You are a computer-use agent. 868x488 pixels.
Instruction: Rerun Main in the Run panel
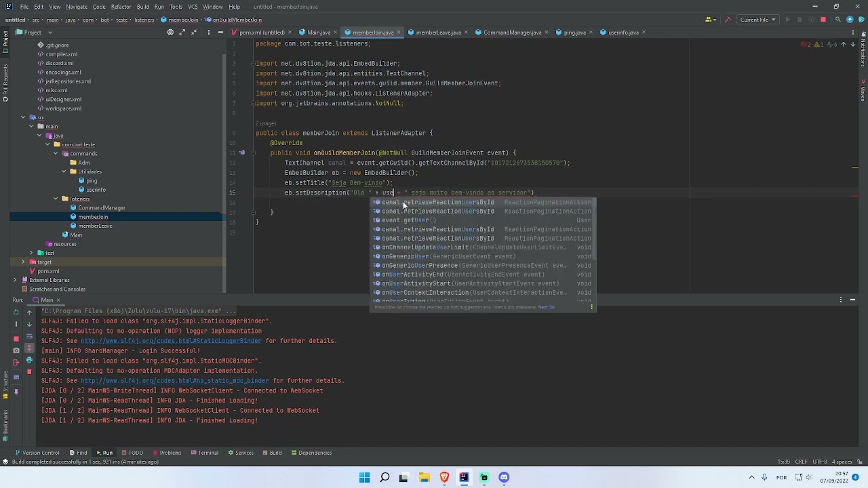[16, 312]
